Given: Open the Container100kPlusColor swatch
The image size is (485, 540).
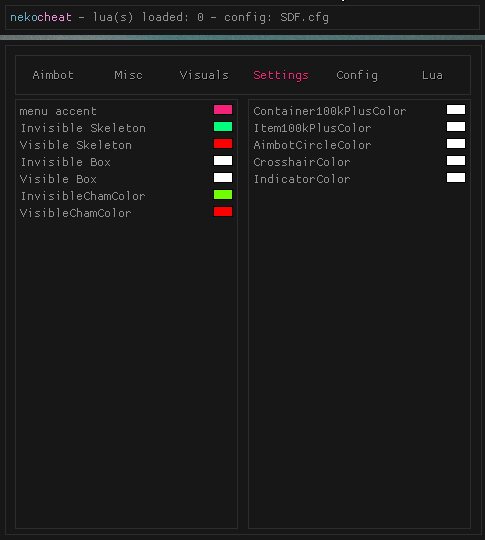Looking at the screenshot, I should coord(456,110).
